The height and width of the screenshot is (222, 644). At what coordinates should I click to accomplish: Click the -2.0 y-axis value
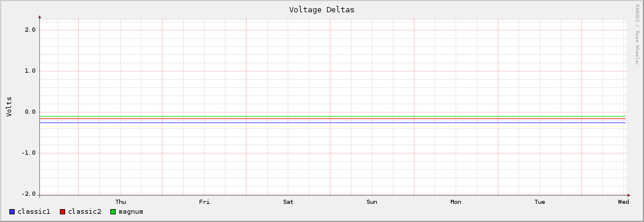[29, 194]
